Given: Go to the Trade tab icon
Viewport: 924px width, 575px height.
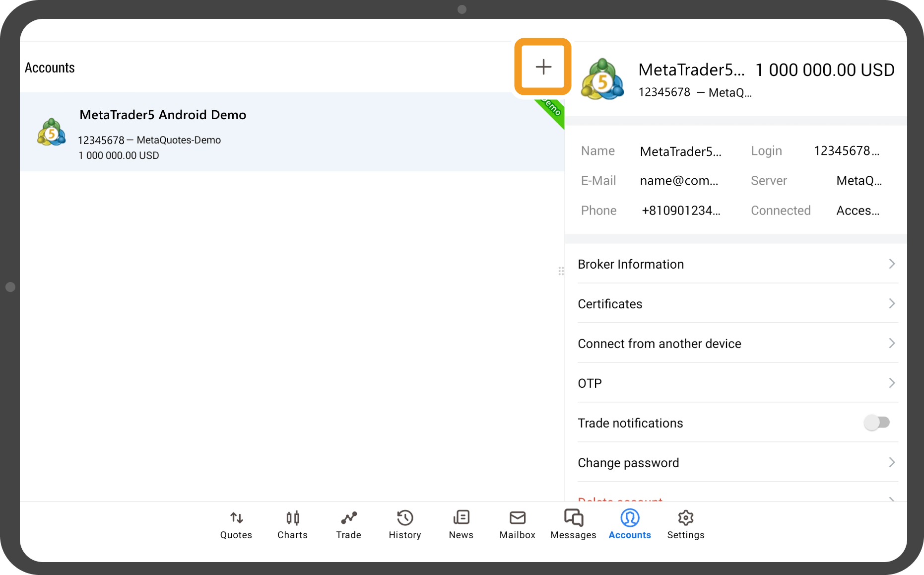Looking at the screenshot, I should [x=348, y=518].
